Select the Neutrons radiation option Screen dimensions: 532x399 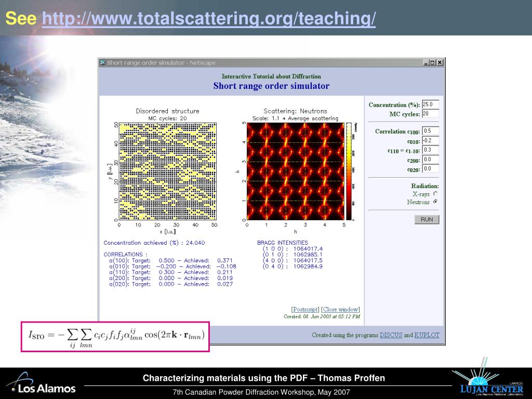pos(435,202)
